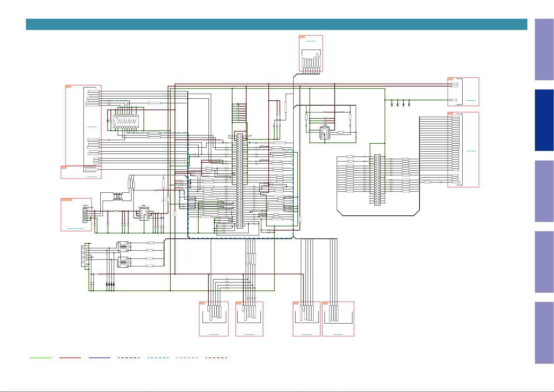Image resolution: width=554 pixels, height=392 pixels.
Task: Click the cyan dashed legend line
Action: point(158,357)
